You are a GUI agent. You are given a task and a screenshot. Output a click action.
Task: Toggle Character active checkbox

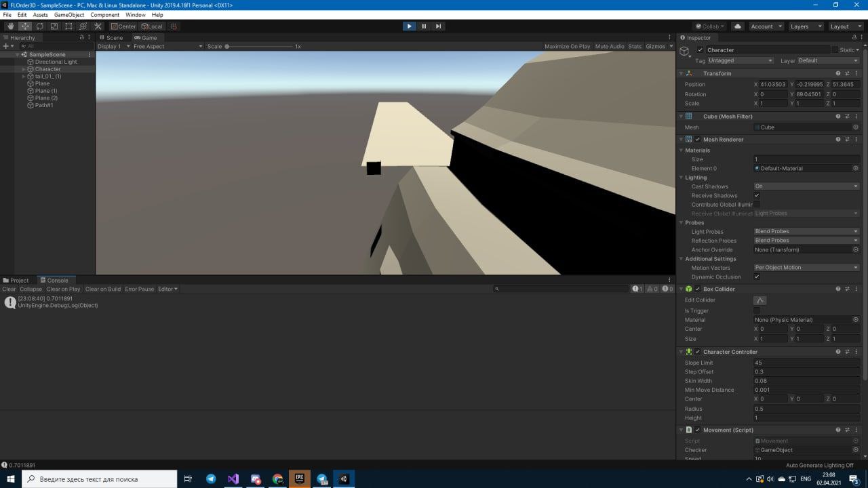point(701,50)
